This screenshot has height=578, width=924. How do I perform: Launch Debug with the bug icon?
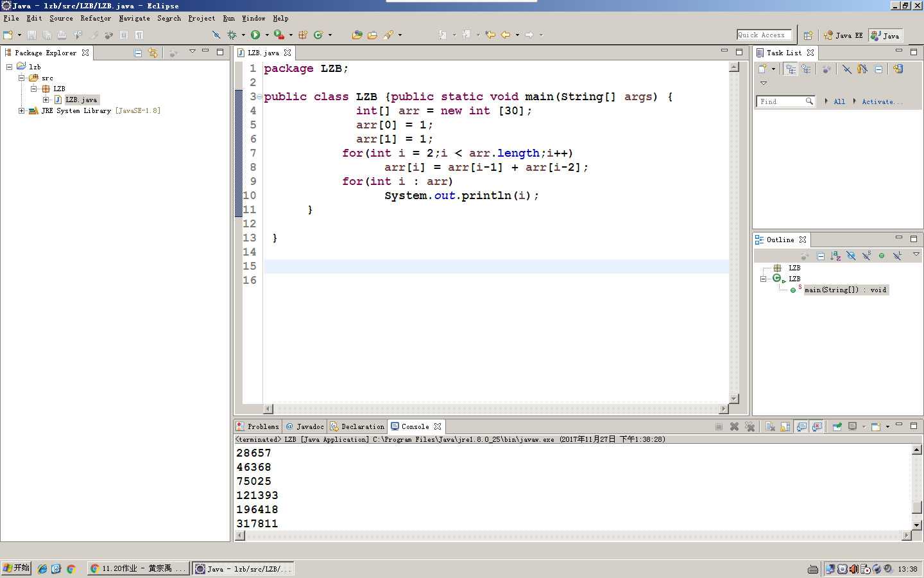click(x=232, y=35)
